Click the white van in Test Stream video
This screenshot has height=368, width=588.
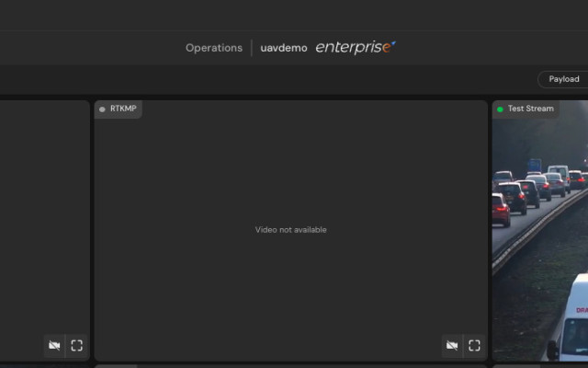click(x=570, y=319)
